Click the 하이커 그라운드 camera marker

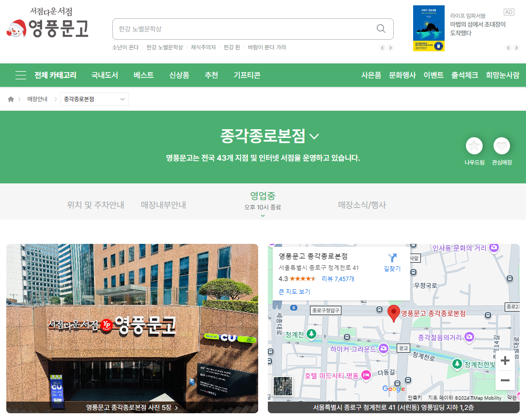pyautogui.click(x=383, y=348)
